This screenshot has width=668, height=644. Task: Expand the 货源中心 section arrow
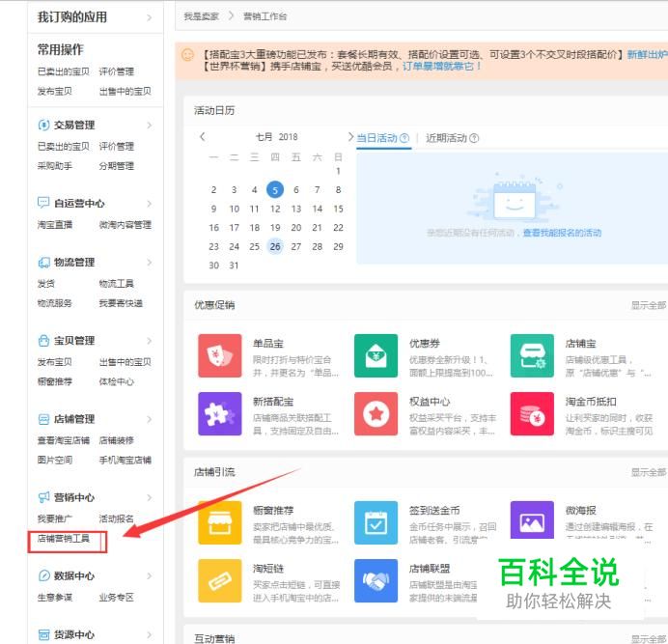coord(149,634)
